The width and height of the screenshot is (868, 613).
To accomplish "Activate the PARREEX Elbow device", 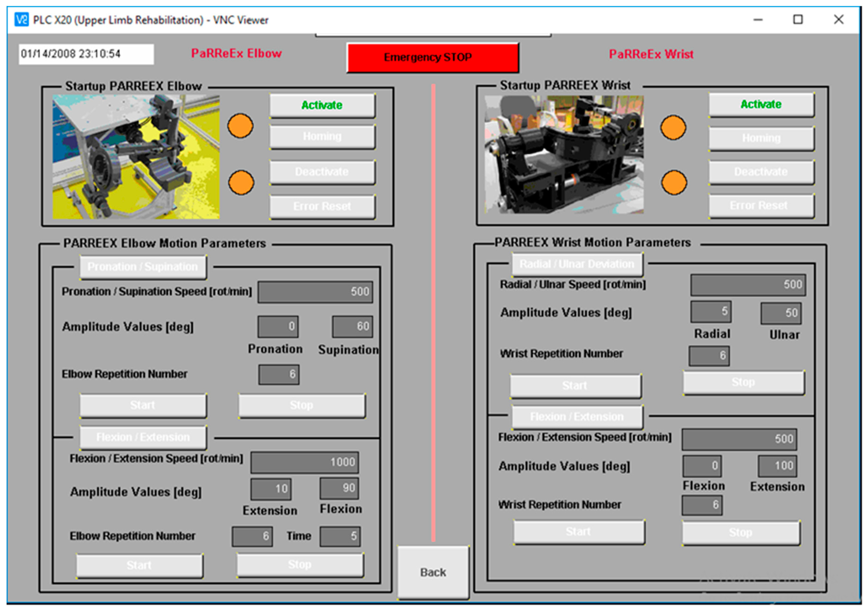I will [322, 105].
